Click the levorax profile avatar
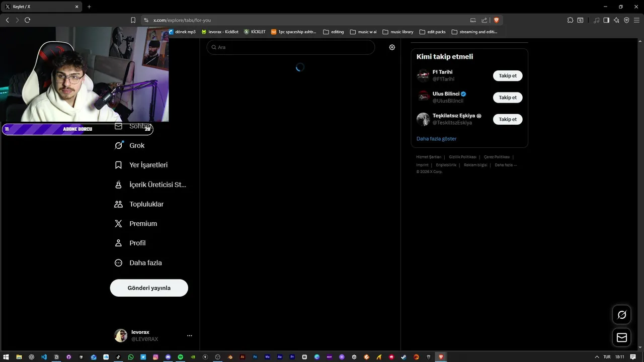Screen dimensions: 644x362 (x=121, y=335)
